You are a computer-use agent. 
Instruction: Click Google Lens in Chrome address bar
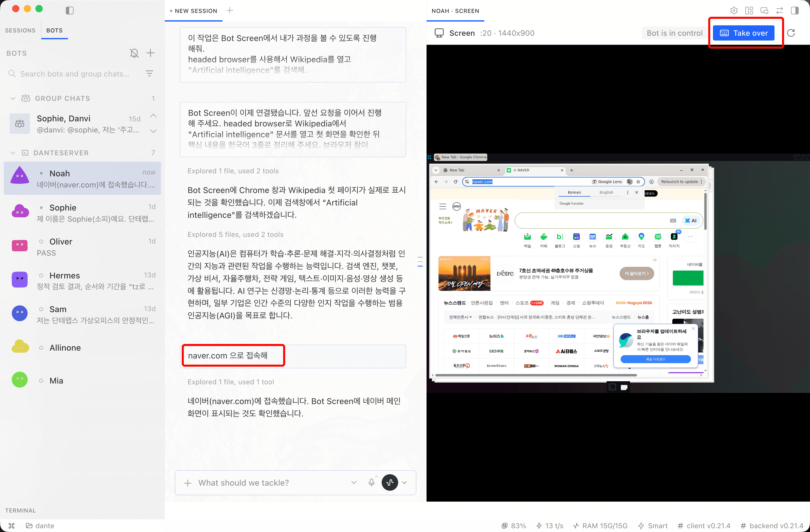click(607, 182)
